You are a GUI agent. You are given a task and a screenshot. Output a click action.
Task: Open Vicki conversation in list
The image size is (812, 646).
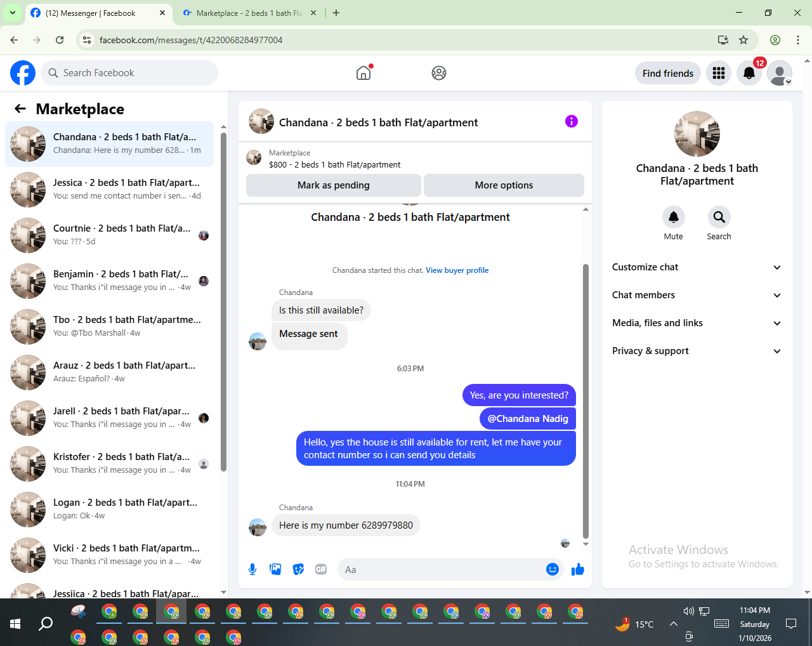point(109,555)
